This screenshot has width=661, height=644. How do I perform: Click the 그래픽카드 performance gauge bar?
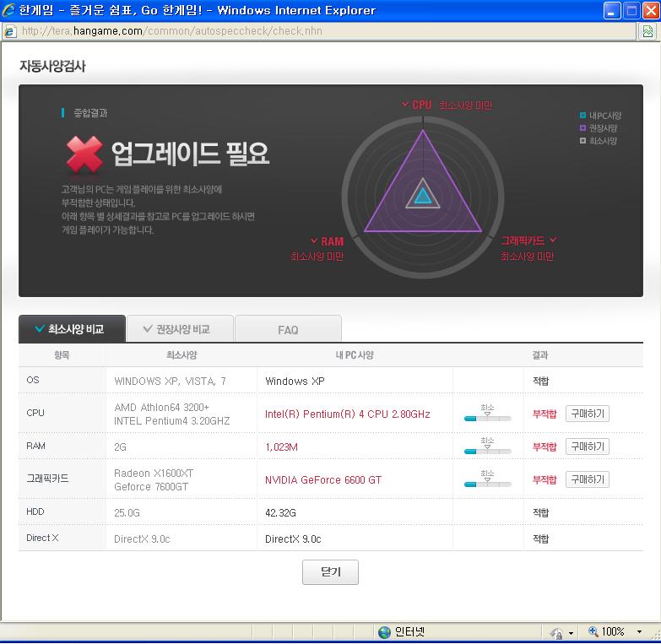(488, 484)
